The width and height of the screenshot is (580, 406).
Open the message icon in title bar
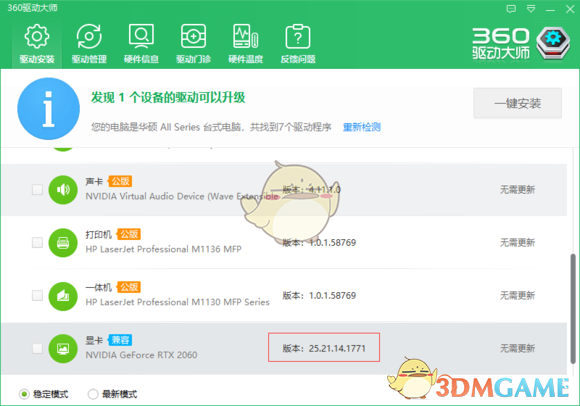(511, 9)
